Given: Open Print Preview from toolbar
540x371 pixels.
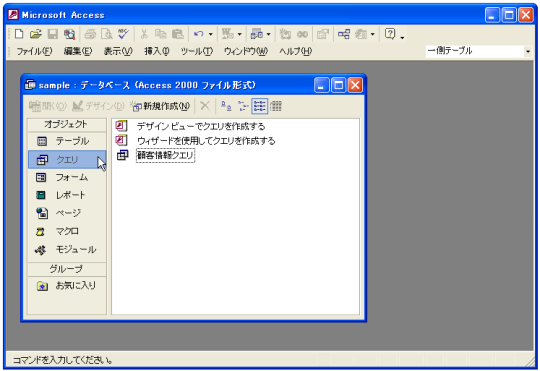Looking at the screenshot, I should pyautogui.click(x=107, y=34).
